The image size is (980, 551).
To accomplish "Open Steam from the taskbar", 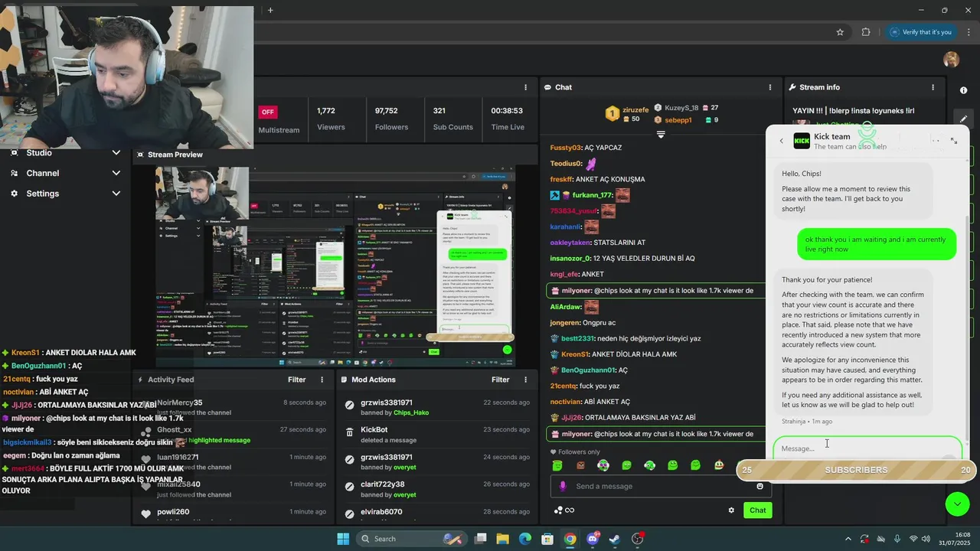I will coord(615,539).
